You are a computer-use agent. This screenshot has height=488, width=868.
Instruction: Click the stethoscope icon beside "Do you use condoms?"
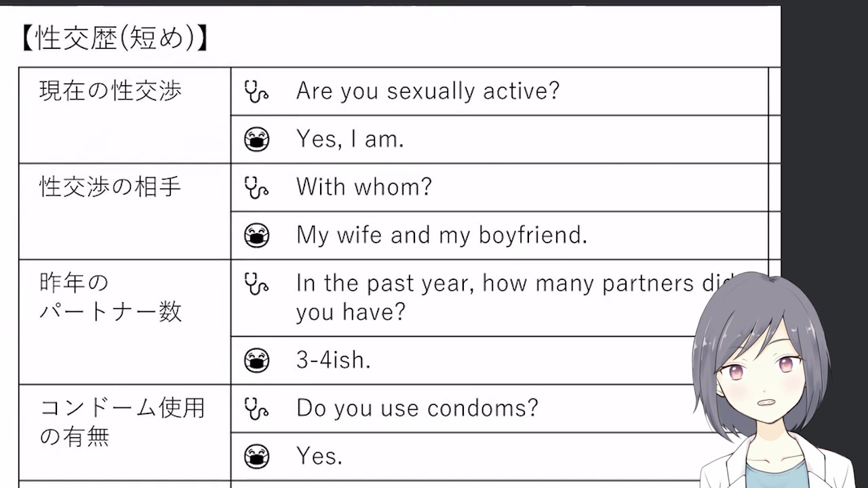point(256,409)
